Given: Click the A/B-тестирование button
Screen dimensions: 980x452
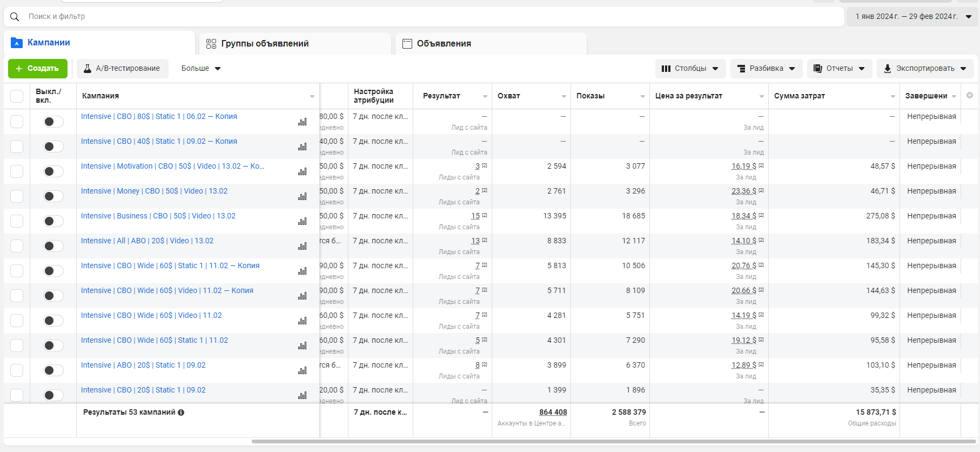Looking at the screenshot, I should [123, 69].
